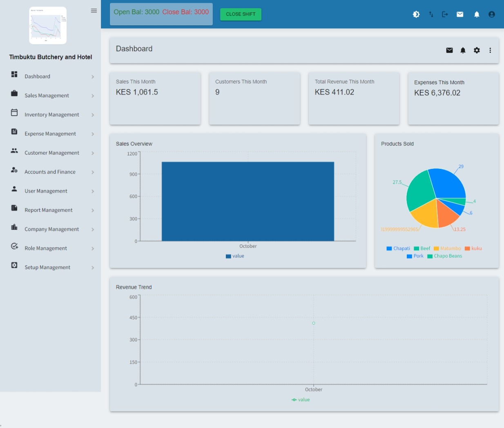This screenshot has width=504, height=428.
Task: Toggle the Chapati legend entry in pie chart
Action: [x=398, y=249]
